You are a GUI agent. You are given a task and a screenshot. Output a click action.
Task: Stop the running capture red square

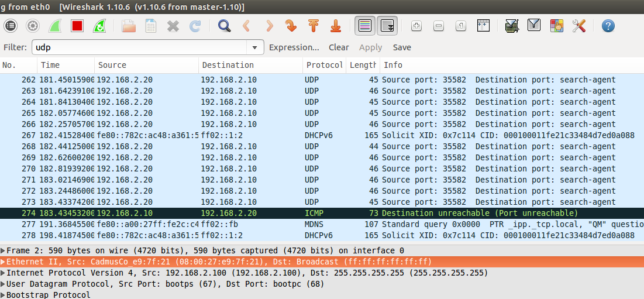click(x=77, y=26)
